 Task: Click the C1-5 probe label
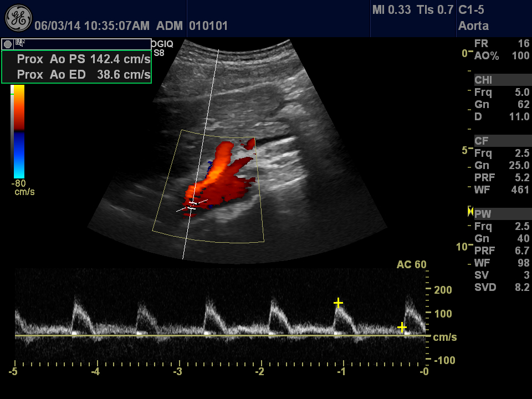pyautogui.click(x=472, y=10)
